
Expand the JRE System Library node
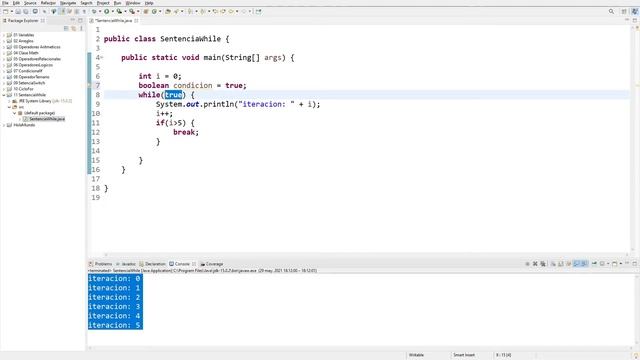click(x=9, y=101)
